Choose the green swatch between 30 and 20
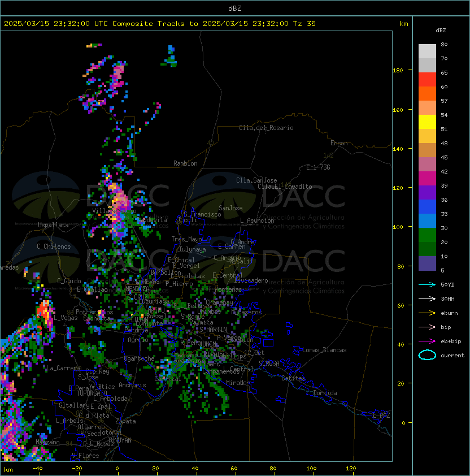Screen dimensions: 470x476 pyautogui.click(x=427, y=235)
